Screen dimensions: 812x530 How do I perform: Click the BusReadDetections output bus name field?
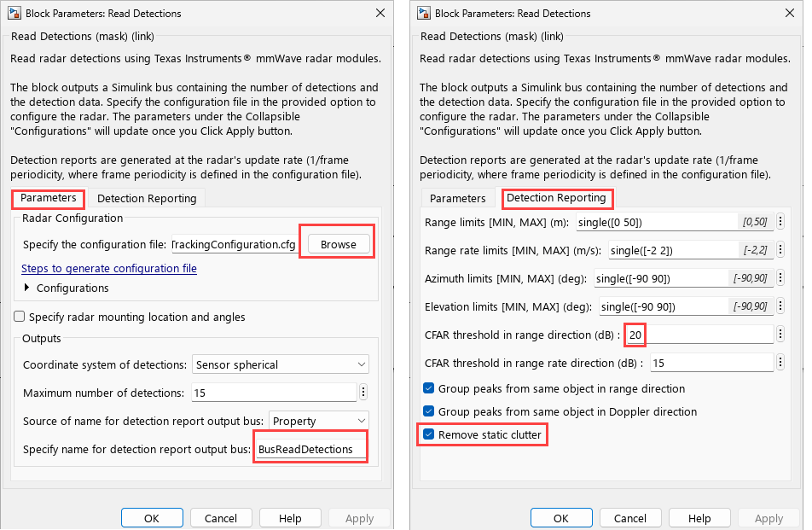(310, 449)
